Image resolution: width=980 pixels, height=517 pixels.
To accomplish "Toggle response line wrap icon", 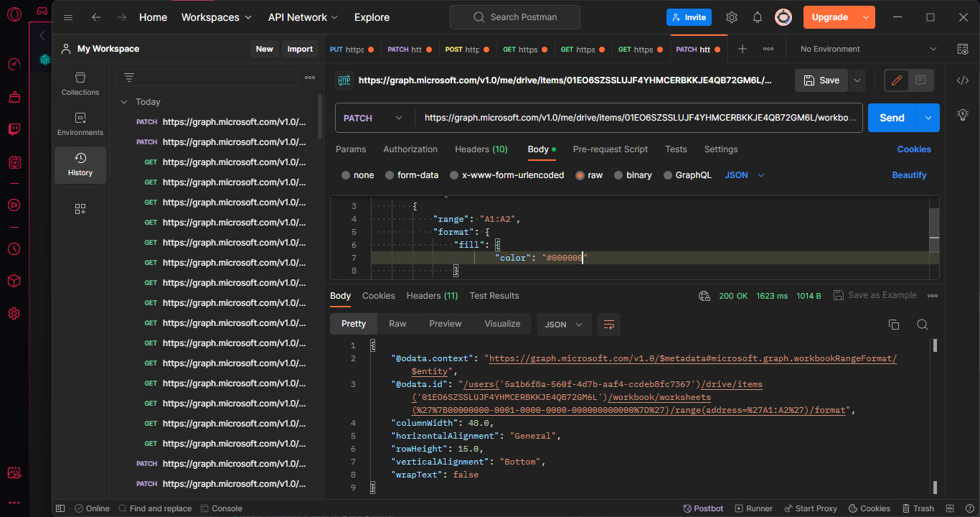I will point(609,325).
